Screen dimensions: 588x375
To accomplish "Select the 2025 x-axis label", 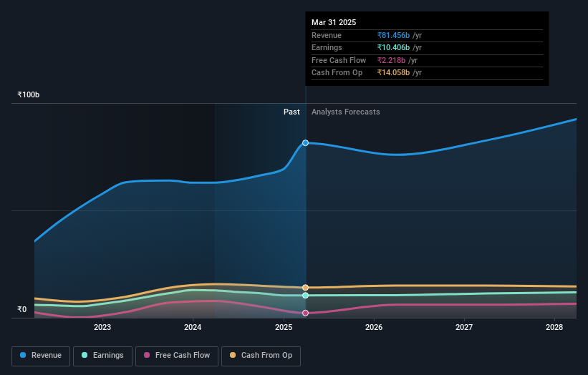I will tap(284, 327).
